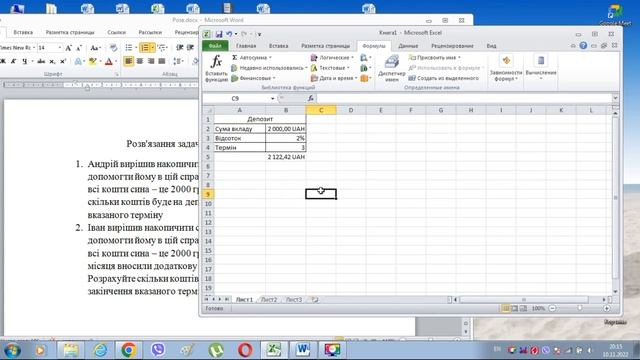Pick Word font color red A
The height and width of the screenshot is (360, 640).
pyautogui.click(x=109, y=61)
